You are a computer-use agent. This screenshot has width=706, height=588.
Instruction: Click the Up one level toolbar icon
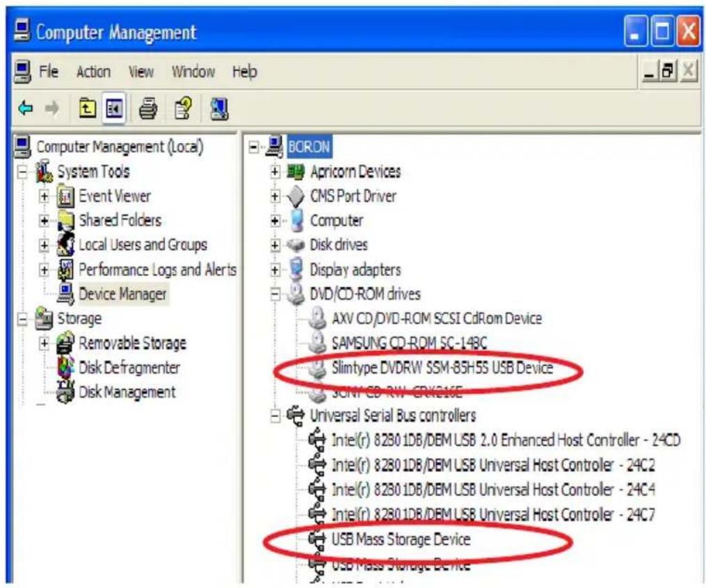[88, 108]
